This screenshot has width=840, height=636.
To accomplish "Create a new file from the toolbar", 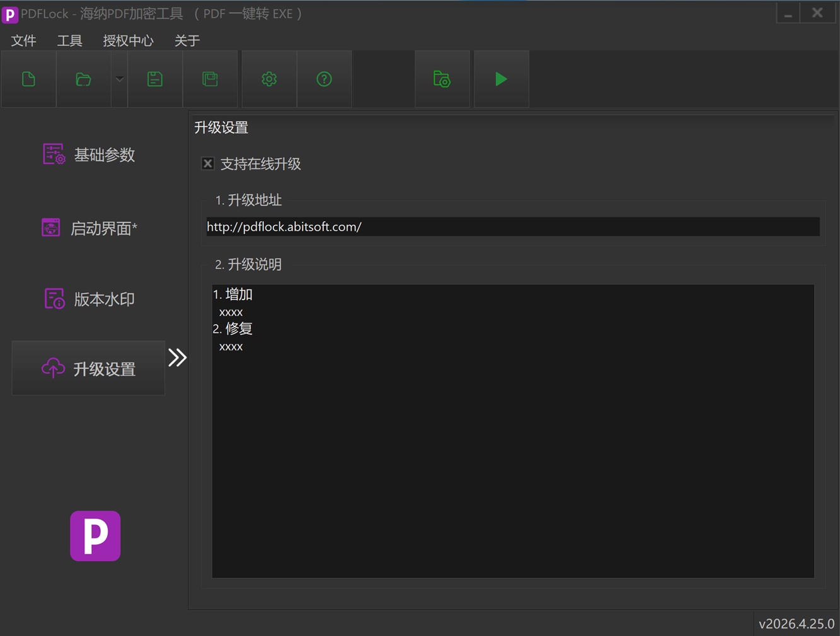I will [x=29, y=79].
